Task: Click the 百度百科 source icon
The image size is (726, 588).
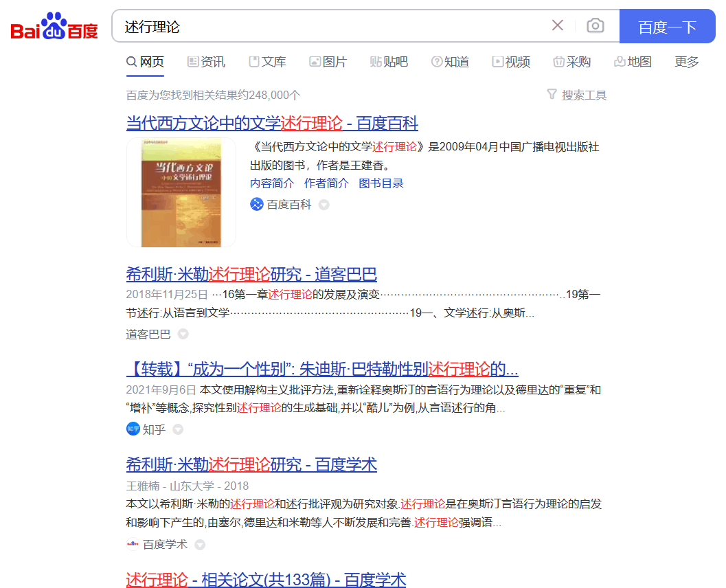Action: tap(257, 204)
